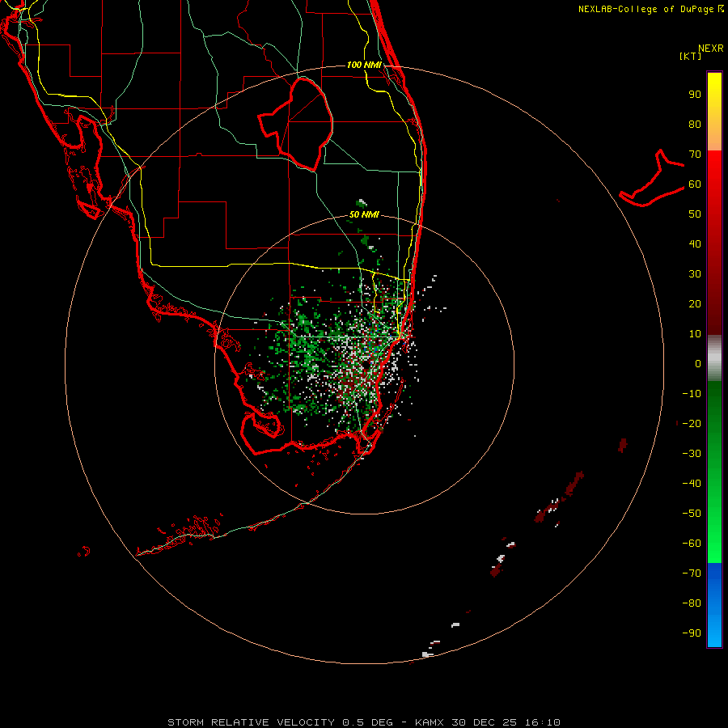
Task: Click the NEXR label above the color scale
Action: 711,49
